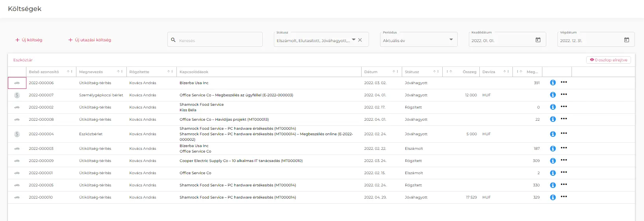644x221 pixels.
Task: Open three-dot menu for expense 2022-000005
Action: (x=564, y=185)
